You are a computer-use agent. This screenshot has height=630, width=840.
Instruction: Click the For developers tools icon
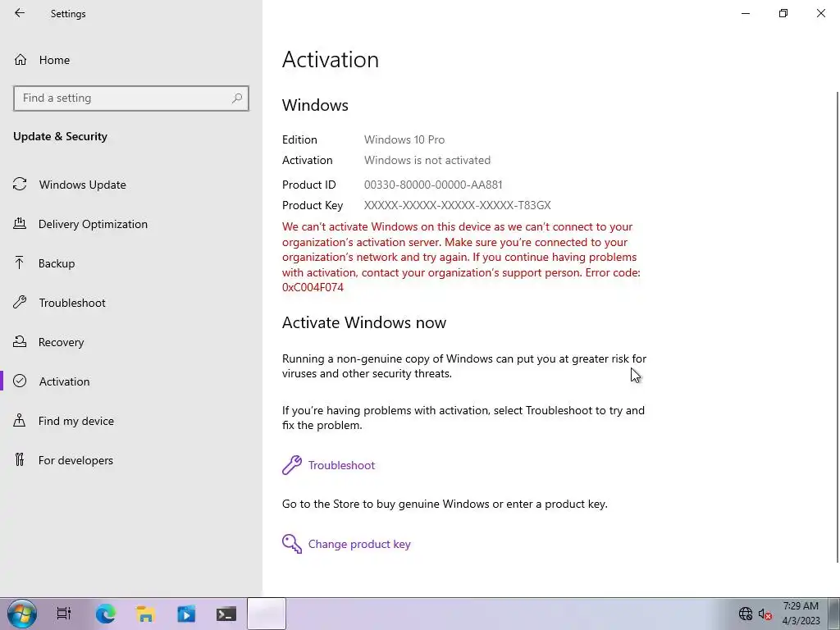point(20,459)
